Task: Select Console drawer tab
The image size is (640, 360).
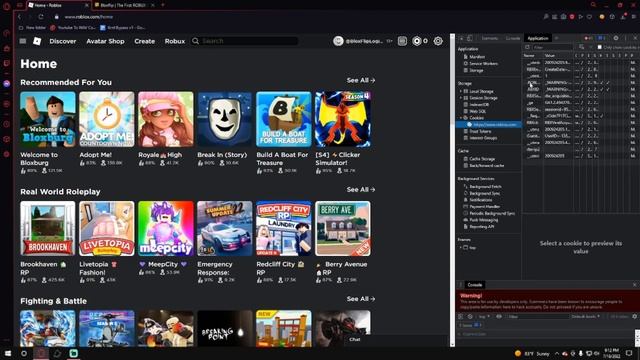Action: pos(475,284)
